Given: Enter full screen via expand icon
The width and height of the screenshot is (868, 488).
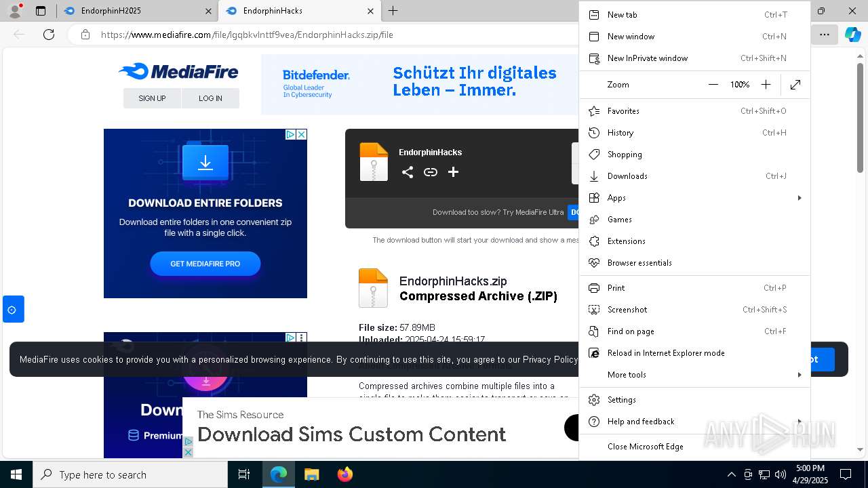Looking at the screenshot, I should tap(795, 85).
